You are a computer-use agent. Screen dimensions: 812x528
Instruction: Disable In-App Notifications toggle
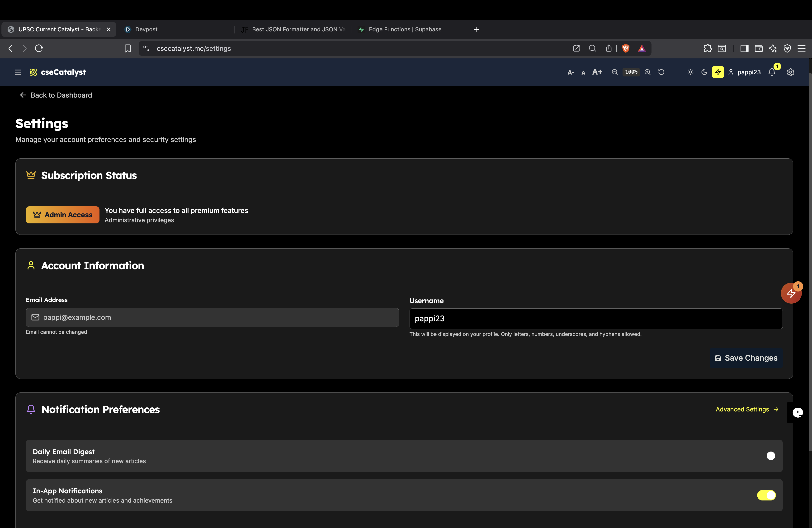coord(766,495)
